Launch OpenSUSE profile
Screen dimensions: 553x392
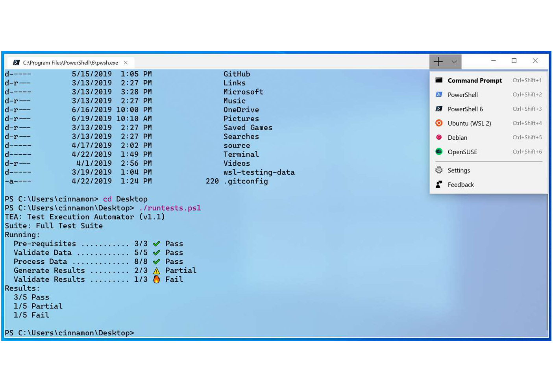pyautogui.click(x=489, y=152)
